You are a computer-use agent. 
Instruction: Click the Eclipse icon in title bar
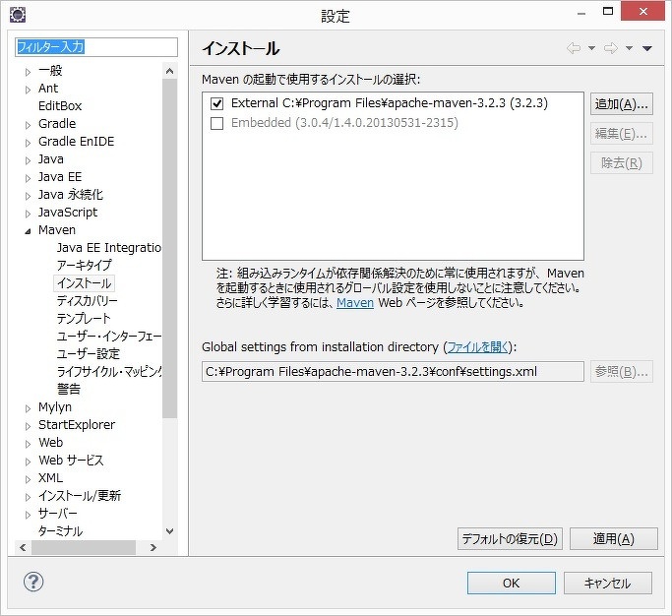pyautogui.click(x=18, y=16)
